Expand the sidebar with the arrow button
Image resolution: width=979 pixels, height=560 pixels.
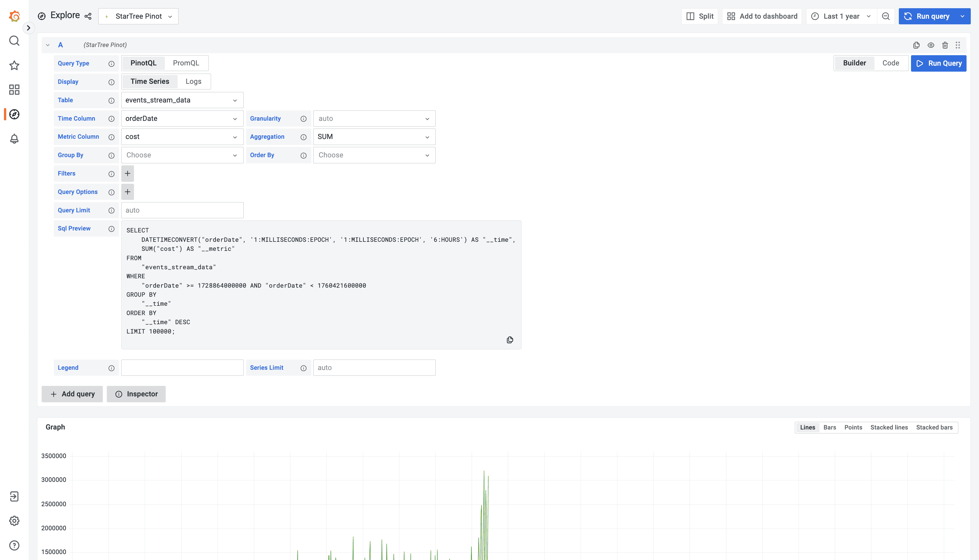point(29,28)
